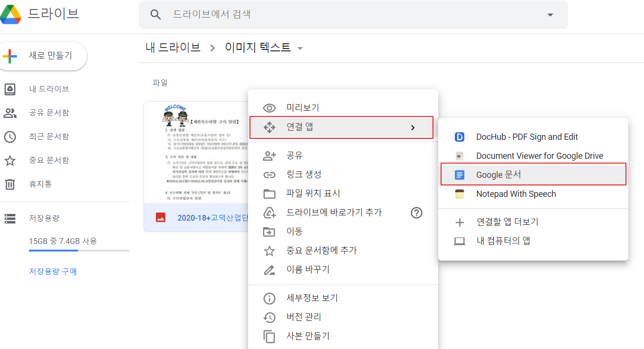Type in the Drive search field
644x349 pixels.
[x=353, y=14]
